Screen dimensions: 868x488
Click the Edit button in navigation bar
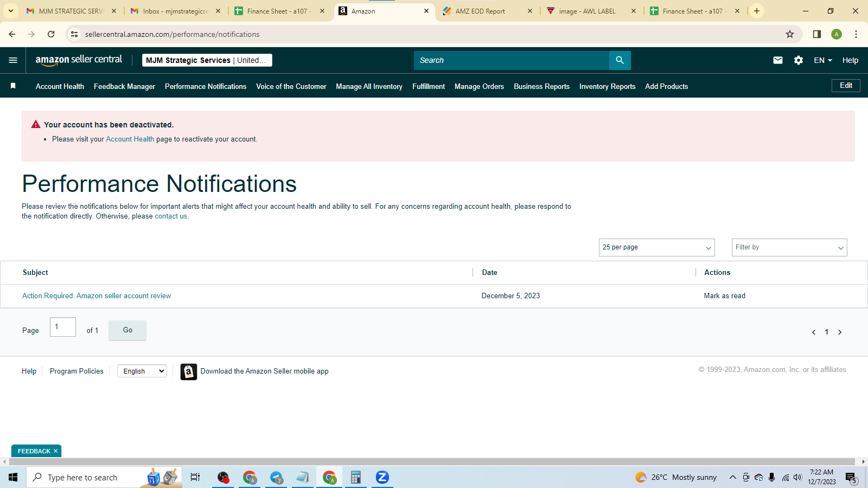point(846,86)
